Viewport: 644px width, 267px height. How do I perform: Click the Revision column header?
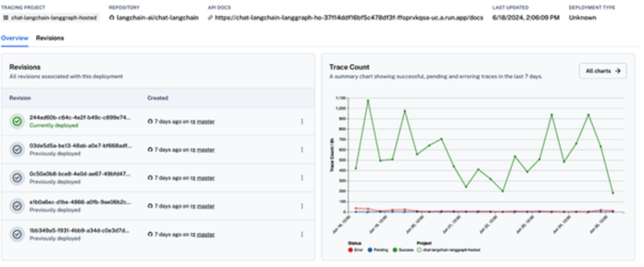[20, 98]
